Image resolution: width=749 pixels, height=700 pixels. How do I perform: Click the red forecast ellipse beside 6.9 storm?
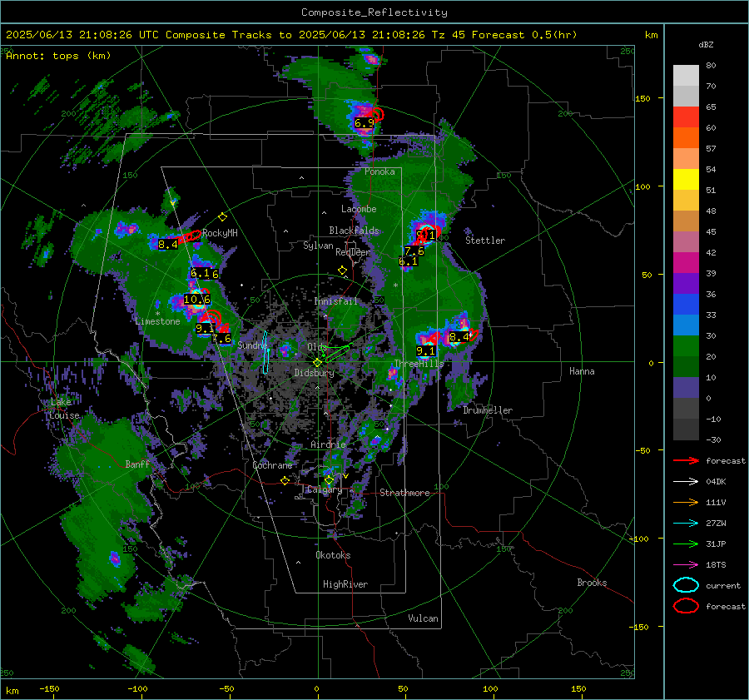pyautogui.click(x=377, y=114)
